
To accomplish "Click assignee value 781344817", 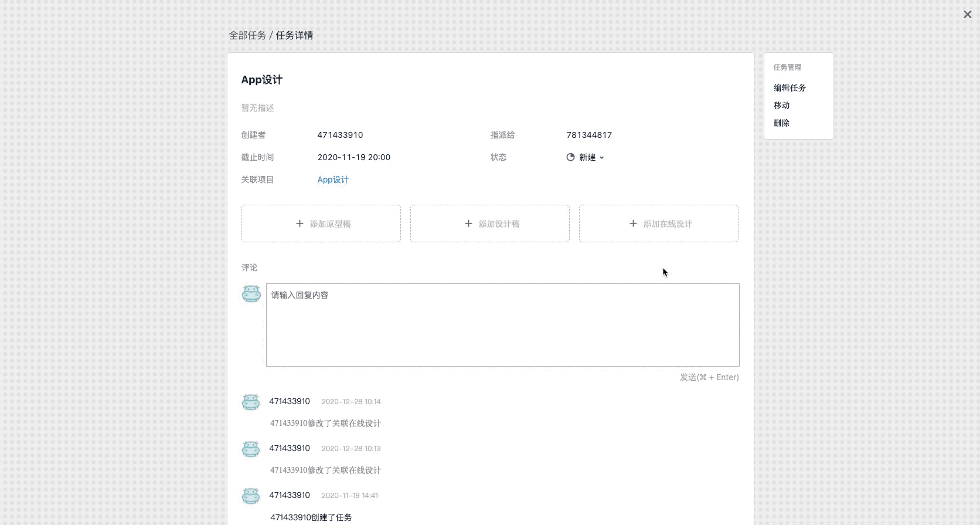I will click(589, 135).
